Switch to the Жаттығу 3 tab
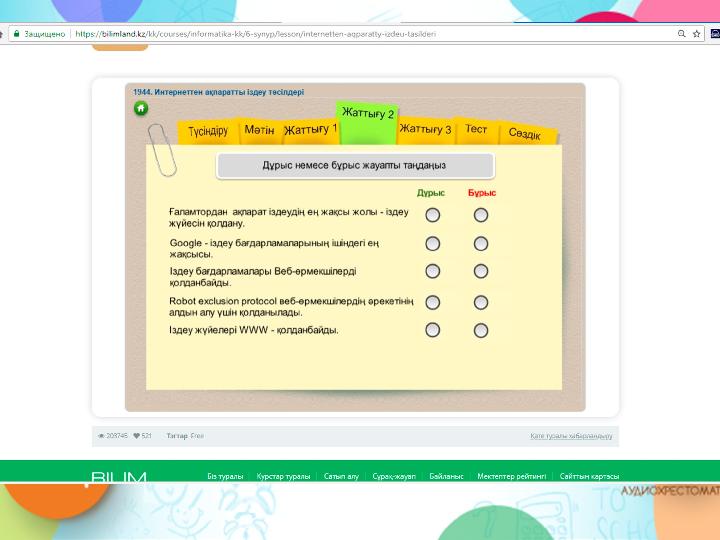Screen dimensions: 720x540 coord(425,129)
